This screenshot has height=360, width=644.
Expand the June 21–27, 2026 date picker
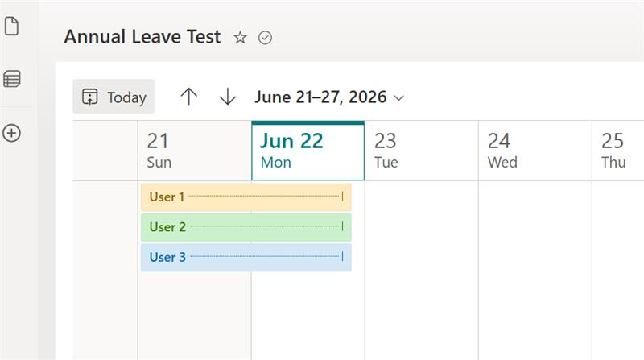(329, 97)
